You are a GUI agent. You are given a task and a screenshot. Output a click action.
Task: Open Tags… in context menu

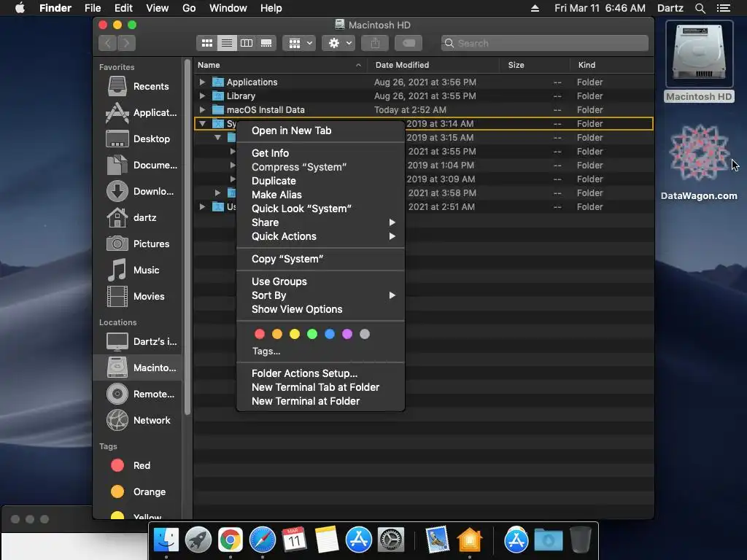click(x=266, y=351)
